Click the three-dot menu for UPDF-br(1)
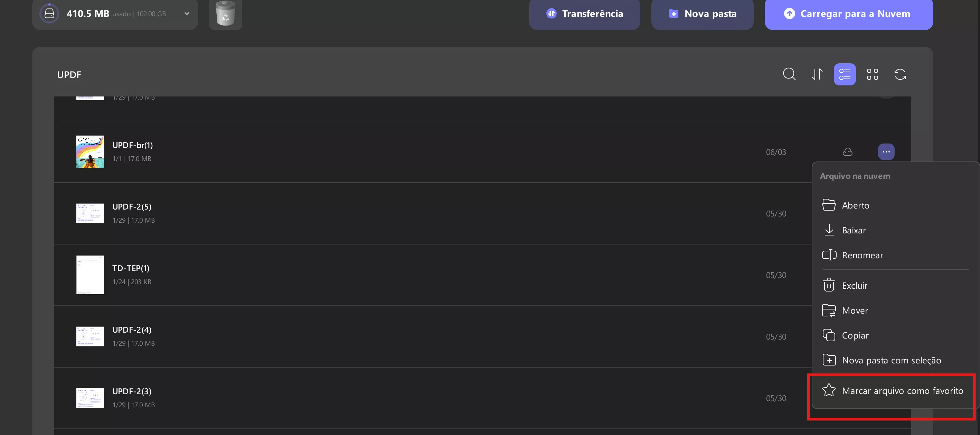 (886, 152)
